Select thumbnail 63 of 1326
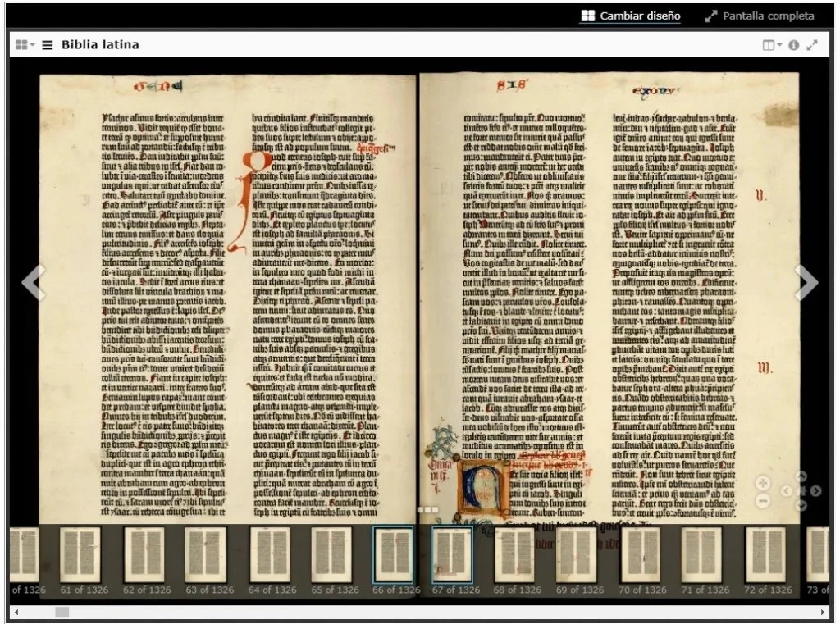The width and height of the screenshot is (840, 624). [x=206, y=554]
